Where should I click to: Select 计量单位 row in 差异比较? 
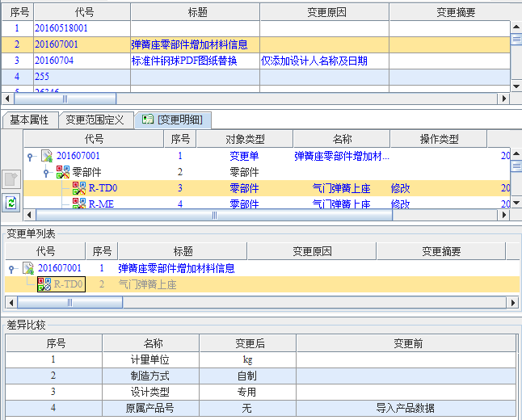pos(261,359)
